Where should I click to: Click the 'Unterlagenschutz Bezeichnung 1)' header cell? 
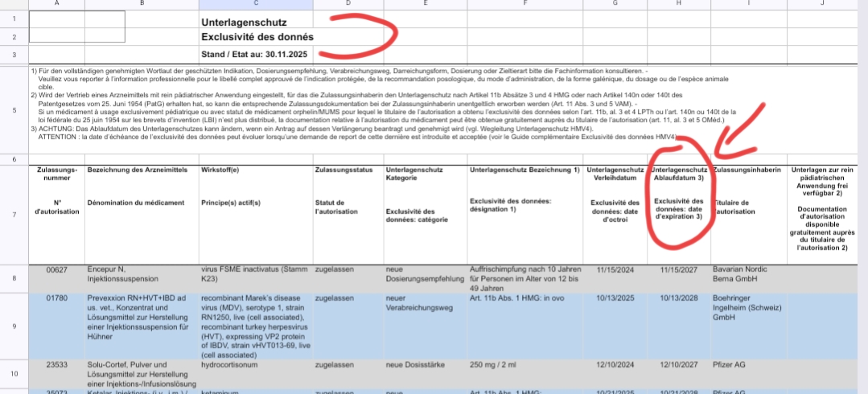click(x=525, y=214)
